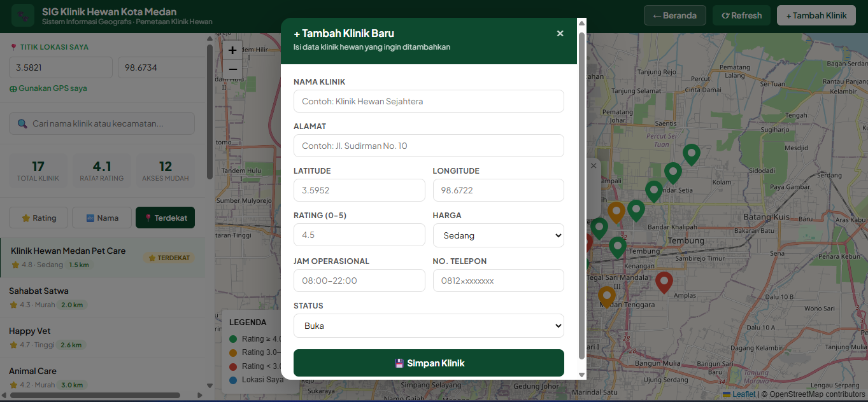Click the green marker above Bandar Khalipah
The height and width of the screenshot is (402, 868).
tap(636, 211)
